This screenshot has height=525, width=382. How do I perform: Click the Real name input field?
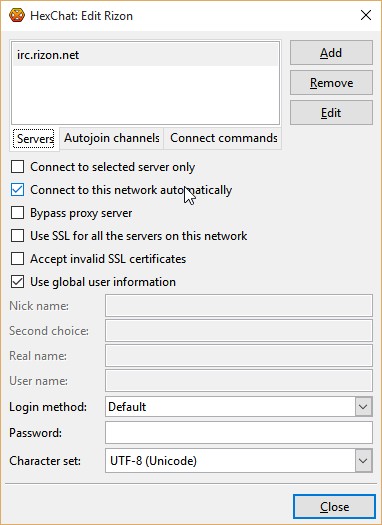(239, 356)
